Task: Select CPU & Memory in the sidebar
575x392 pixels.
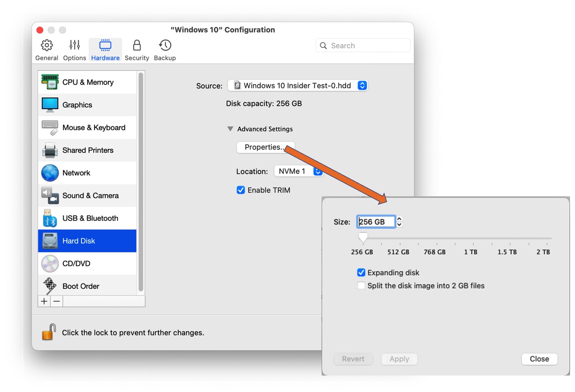Action: coord(87,82)
